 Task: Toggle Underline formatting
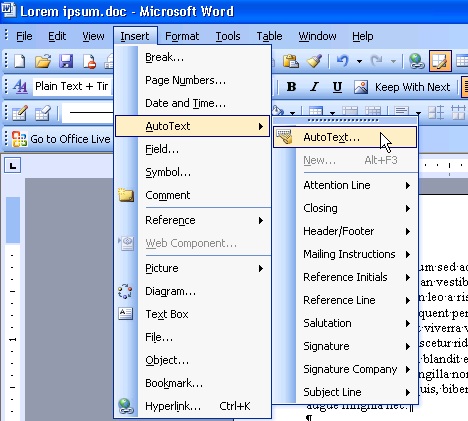point(337,87)
